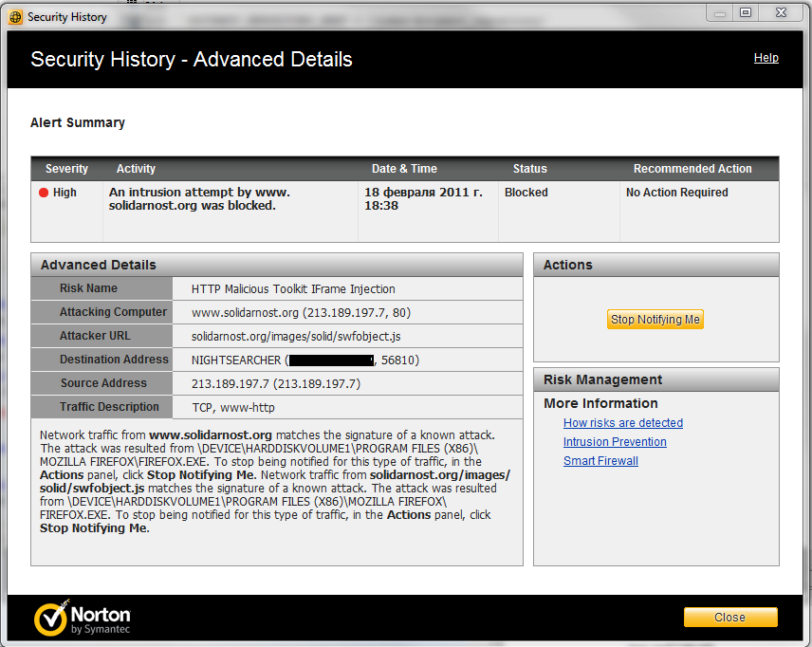Open the Help link
The width and height of the screenshot is (812, 647).
[x=766, y=58]
